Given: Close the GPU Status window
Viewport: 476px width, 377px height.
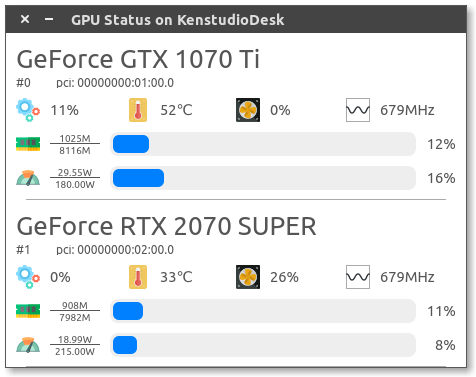Looking at the screenshot, I should (25, 19).
